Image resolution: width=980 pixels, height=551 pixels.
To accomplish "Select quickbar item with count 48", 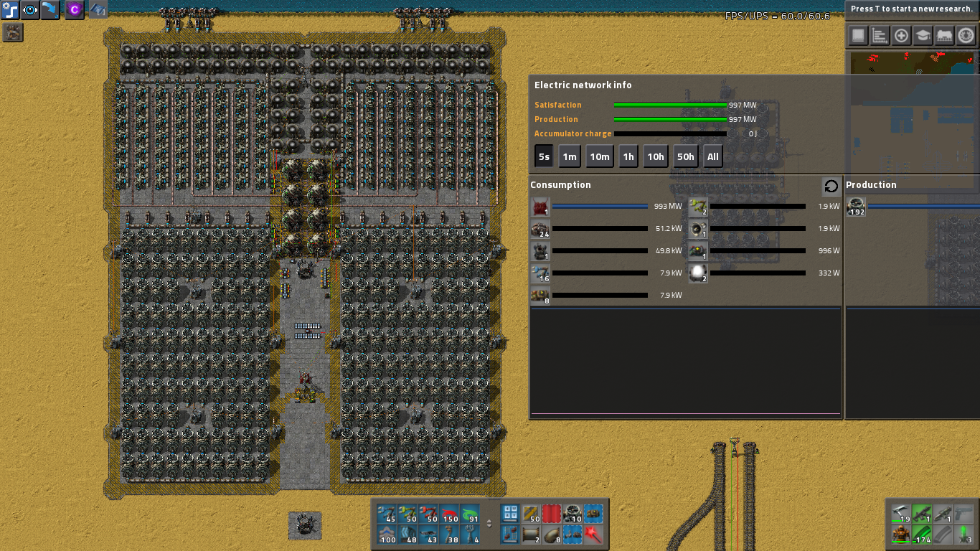I will coord(408,534).
